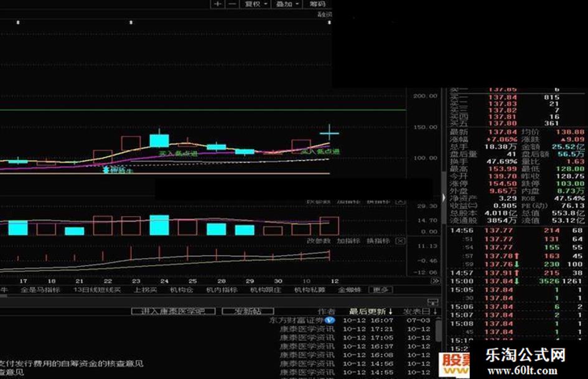The width and height of the screenshot is (588, 379).
Task: Click the panel collapse icon above the forum list
Action: [x=432, y=302]
